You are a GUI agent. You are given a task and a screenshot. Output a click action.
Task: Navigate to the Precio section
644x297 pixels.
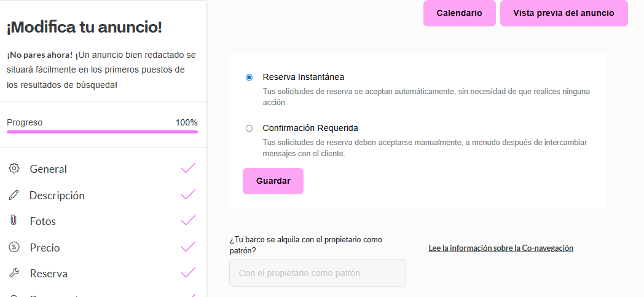45,248
